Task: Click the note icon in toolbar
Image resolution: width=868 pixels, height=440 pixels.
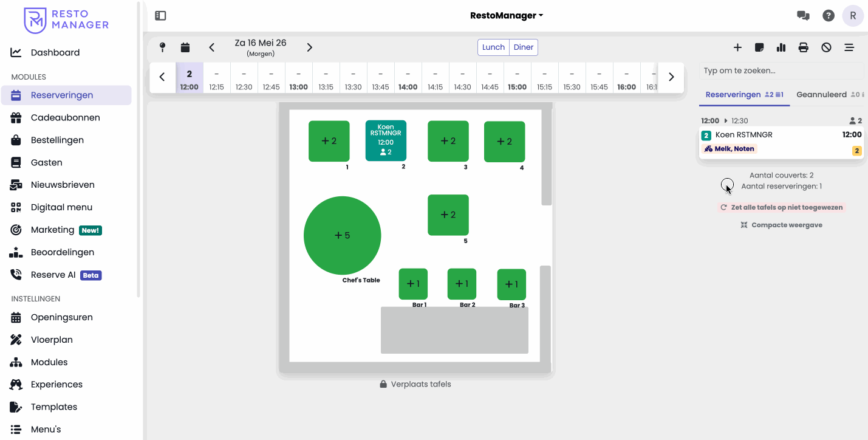Action: click(759, 47)
